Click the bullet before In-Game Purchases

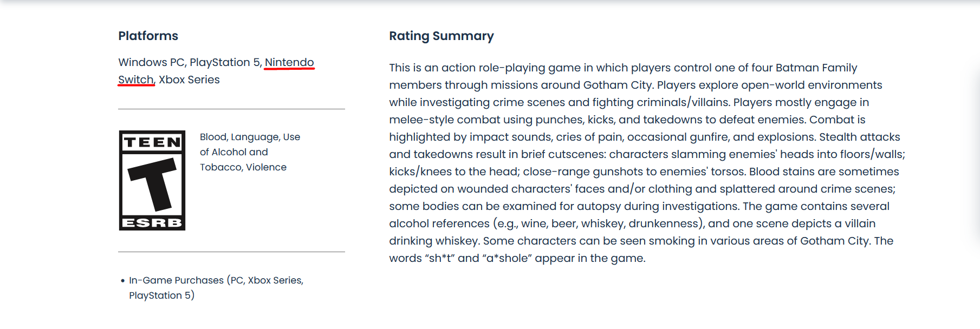point(123,281)
